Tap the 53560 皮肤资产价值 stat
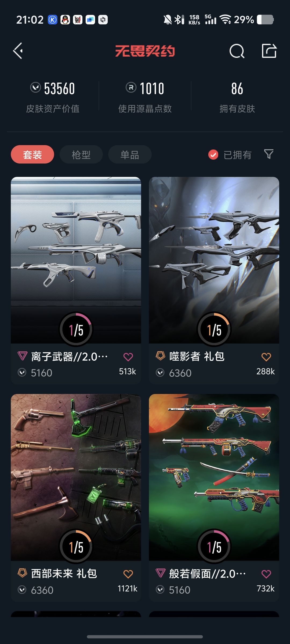This screenshot has width=290, height=644. pyautogui.click(x=53, y=97)
